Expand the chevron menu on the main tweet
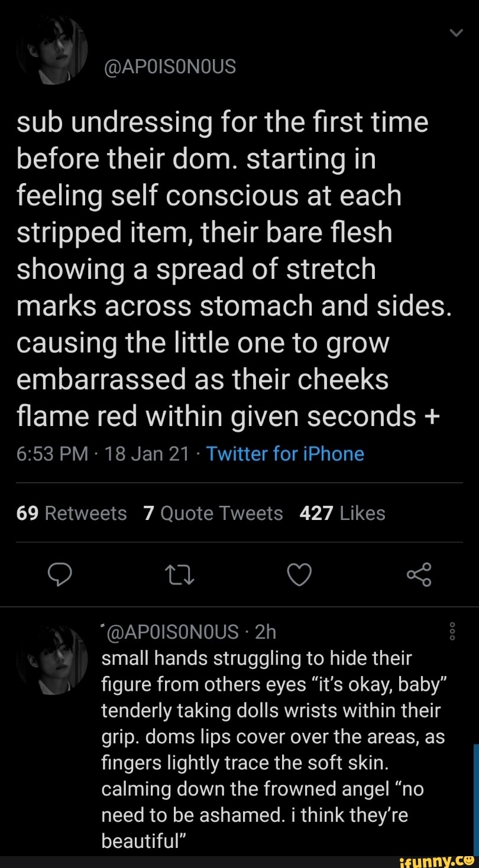Screen dimensions: 479x868 (x=455, y=34)
